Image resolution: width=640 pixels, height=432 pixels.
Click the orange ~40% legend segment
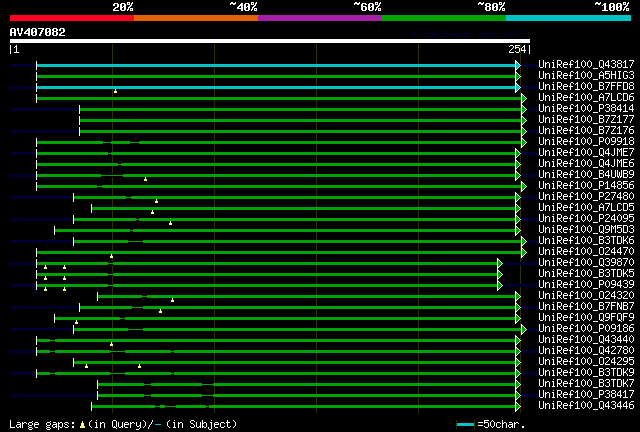(196, 18)
